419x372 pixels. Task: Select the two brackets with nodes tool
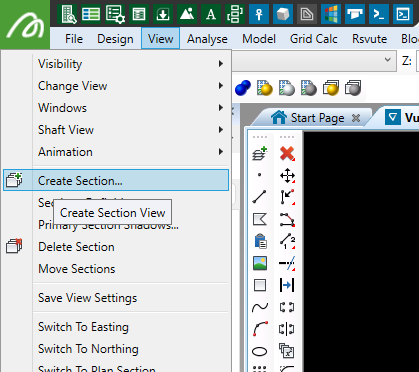point(287,307)
